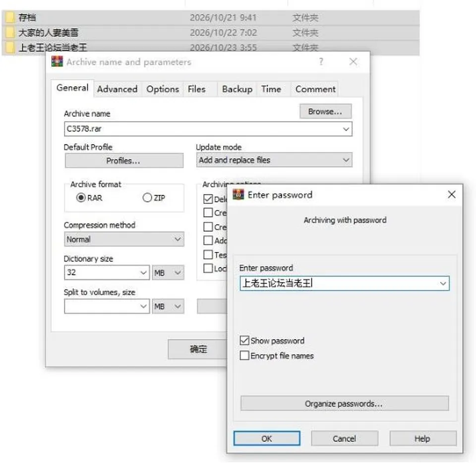476x463 pixels.
Task: Open the Comment tab
Action: pyautogui.click(x=315, y=89)
